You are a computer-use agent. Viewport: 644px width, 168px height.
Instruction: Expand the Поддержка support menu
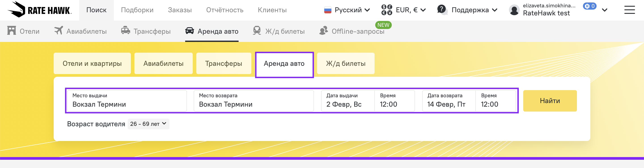click(x=467, y=10)
